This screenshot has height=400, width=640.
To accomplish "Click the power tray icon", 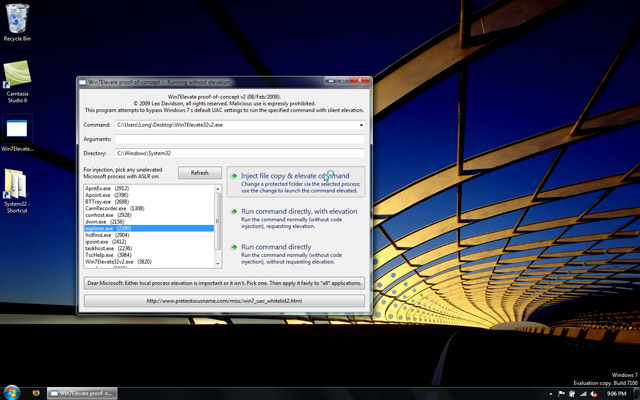I will (x=572, y=393).
